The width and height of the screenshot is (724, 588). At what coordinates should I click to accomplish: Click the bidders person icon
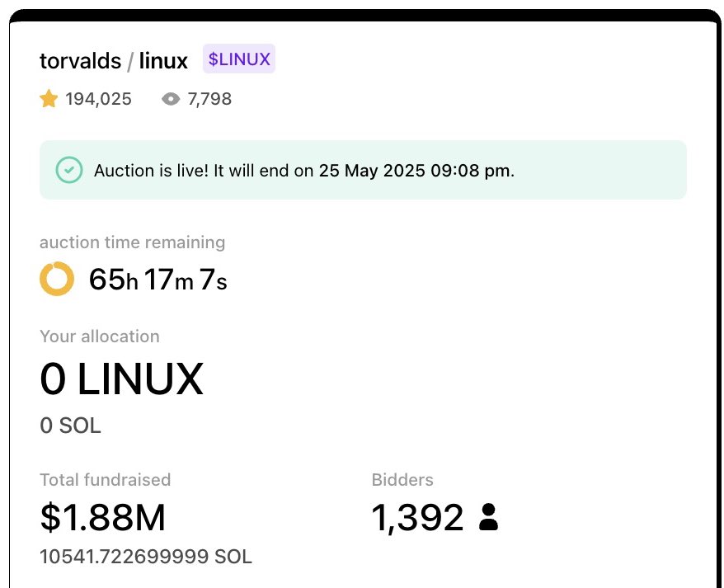(x=488, y=517)
